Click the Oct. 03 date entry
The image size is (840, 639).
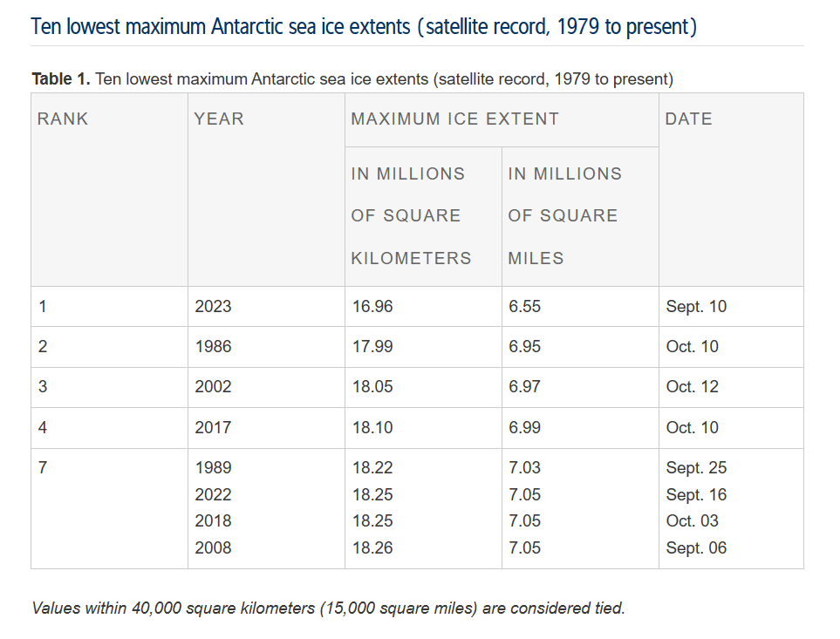pos(692,521)
